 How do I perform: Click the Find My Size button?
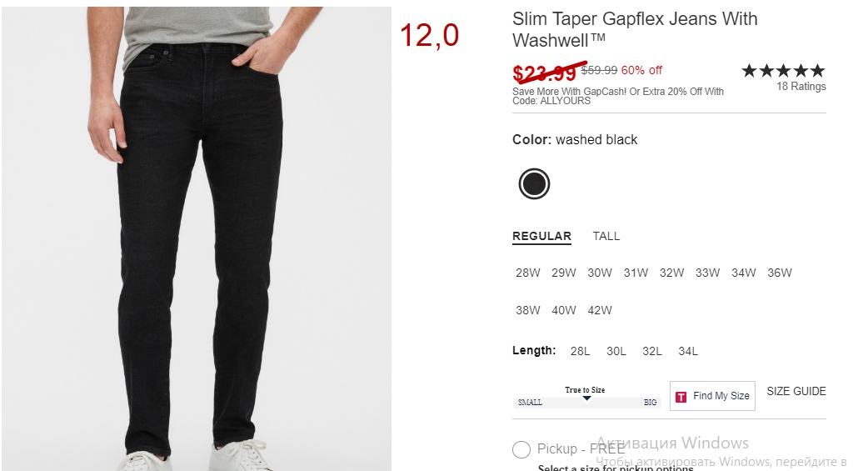[x=712, y=396]
